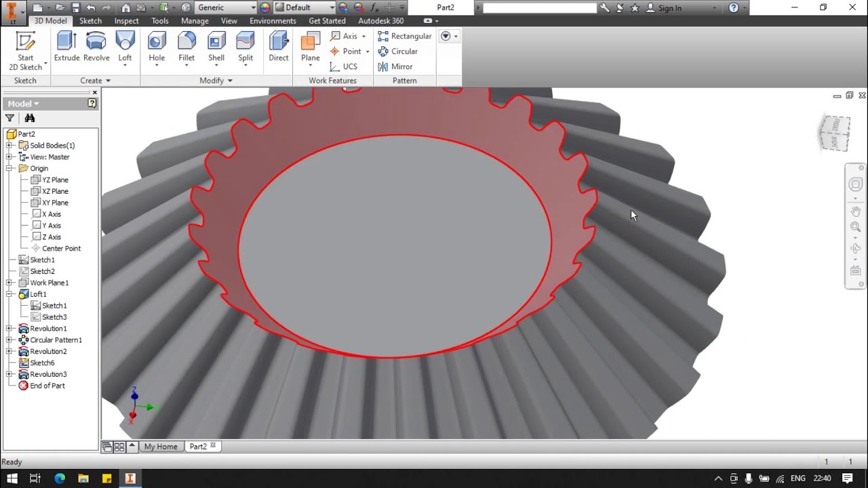
Task: Open the Create panel dropdown
Action: (x=96, y=81)
